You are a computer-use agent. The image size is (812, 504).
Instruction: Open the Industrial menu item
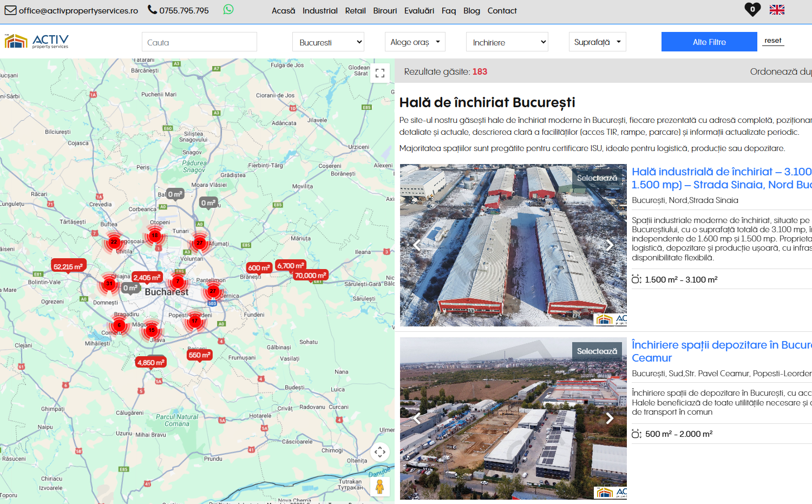pyautogui.click(x=320, y=11)
